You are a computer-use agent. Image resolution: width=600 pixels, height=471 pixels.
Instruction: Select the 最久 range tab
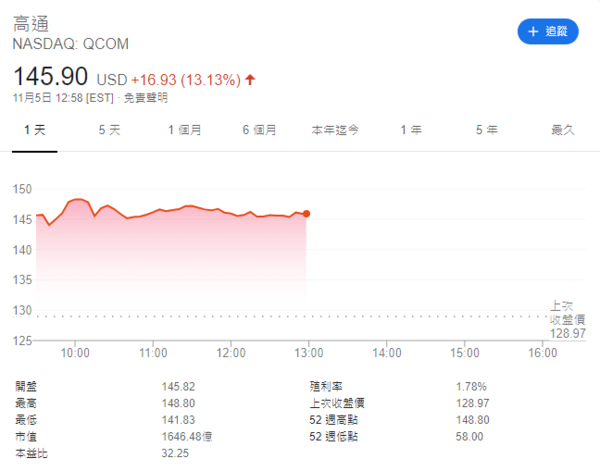pyautogui.click(x=562, y=130)
